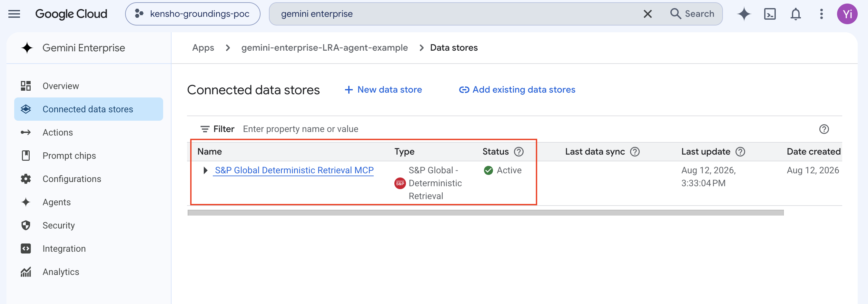The image size is (868, 304).
Task: Click the Date created column header
Action: 814,151
